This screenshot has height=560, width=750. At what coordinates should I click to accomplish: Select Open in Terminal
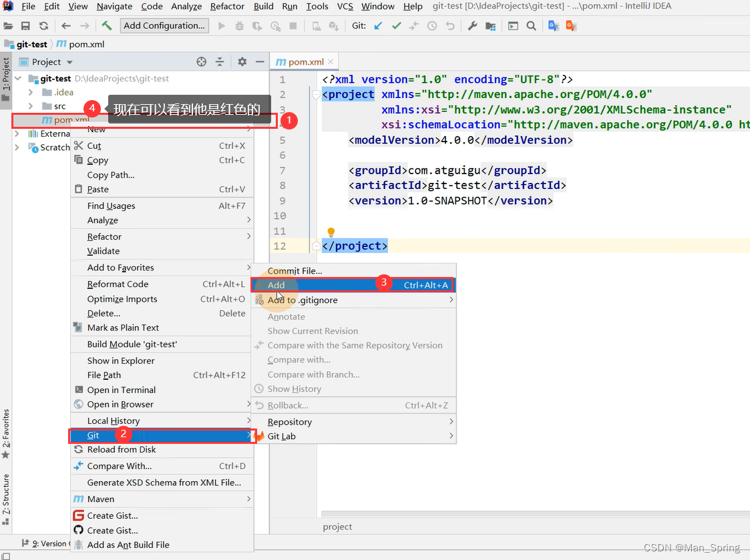162,390
